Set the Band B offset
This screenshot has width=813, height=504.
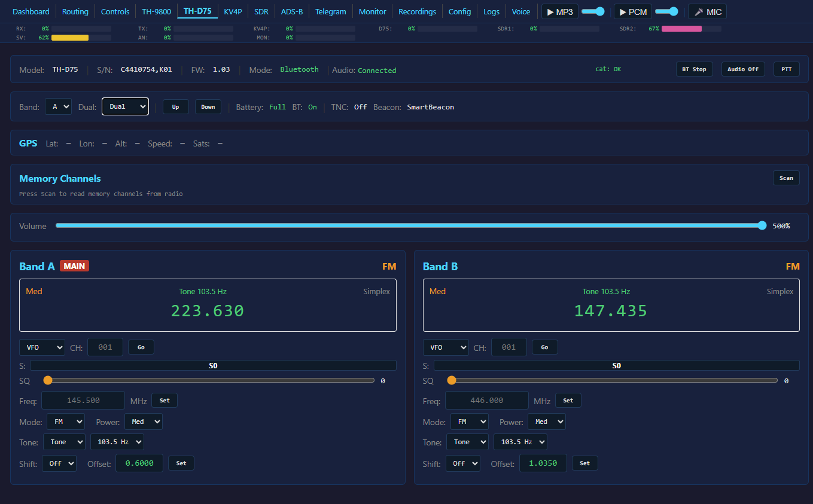585,463
